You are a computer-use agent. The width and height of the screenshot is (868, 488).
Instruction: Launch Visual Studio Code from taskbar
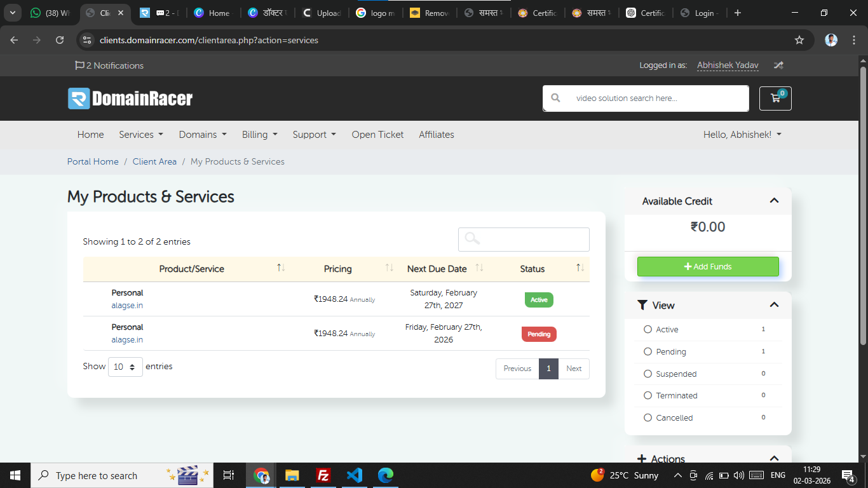pos(355,475)
